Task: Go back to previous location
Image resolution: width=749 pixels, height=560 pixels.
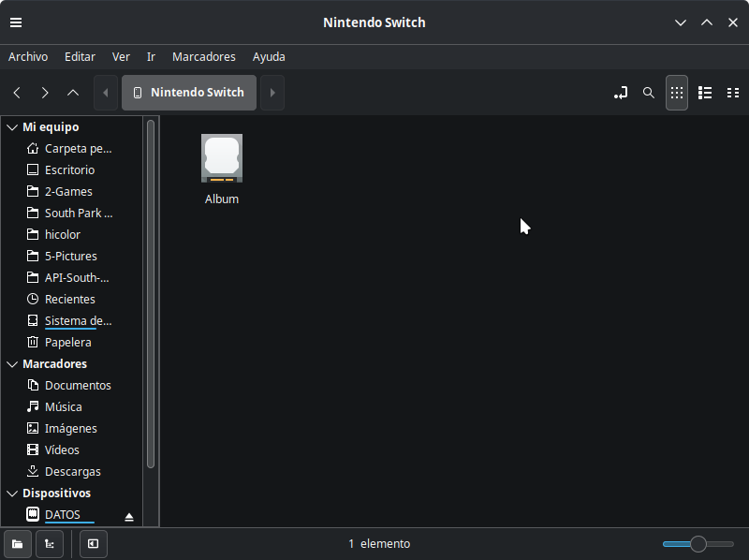Action: coord(17,93)
